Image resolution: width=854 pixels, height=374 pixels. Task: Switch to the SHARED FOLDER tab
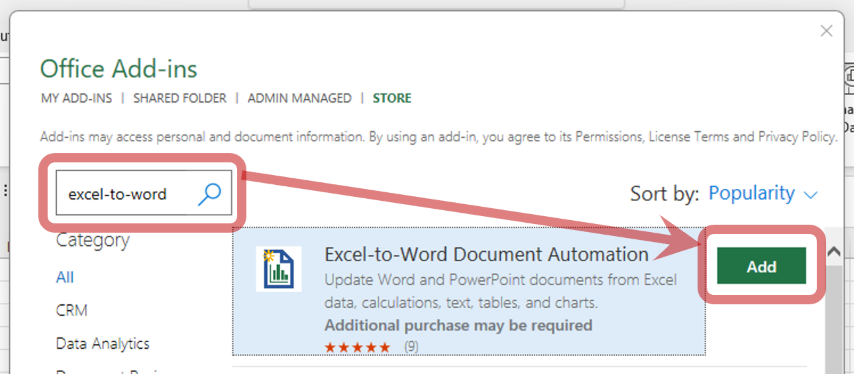[180, 99]
